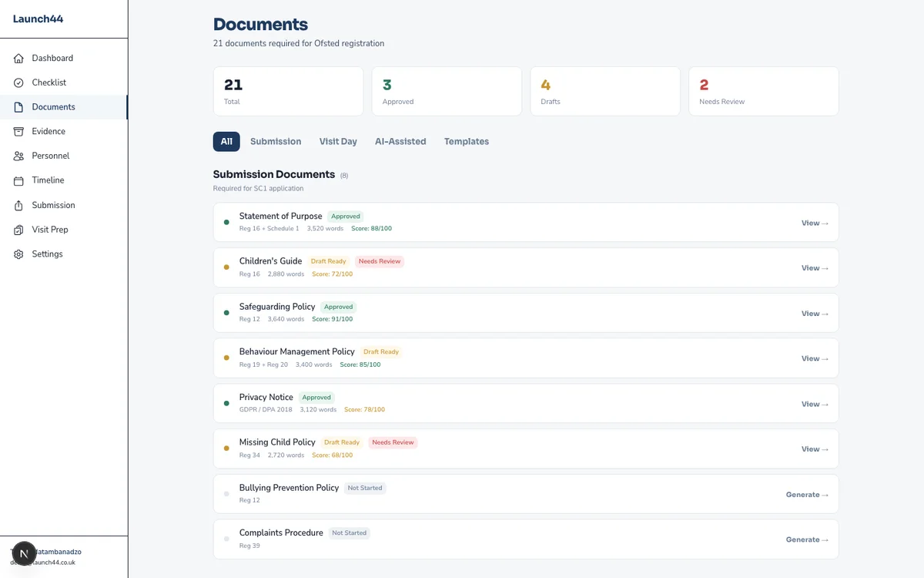Toggle the status indicator on Bullying Prevention Policy
Image resolution: width=924 pixels, height=578 pixels.
pos(226,493)
